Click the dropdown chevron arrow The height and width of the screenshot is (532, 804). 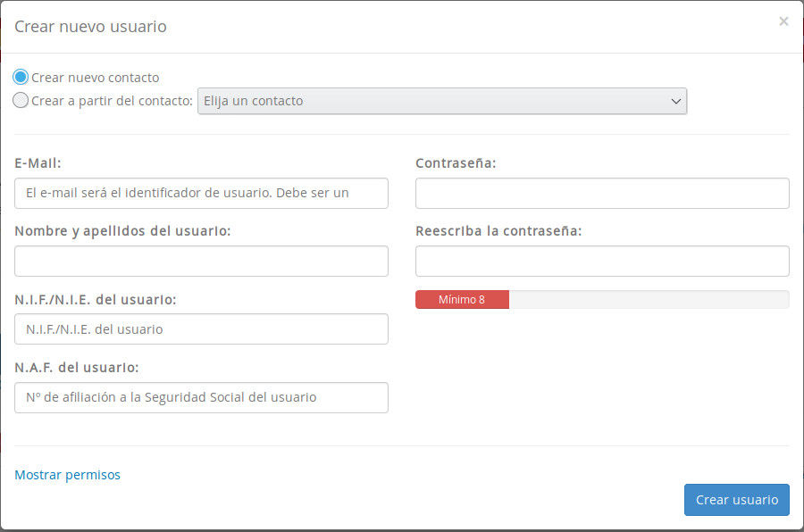tap(676, 101)
